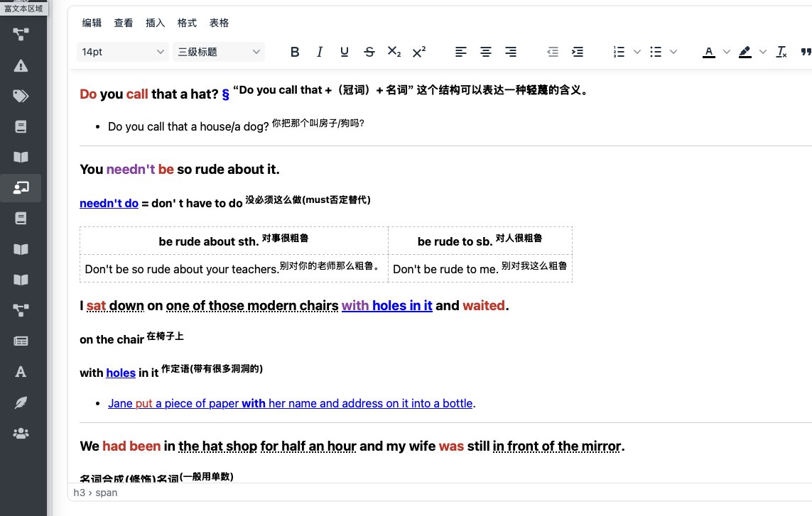This screenshot has width=812, height=516.
Task: Click the "Don't be so rude about your teachers." cell
Action: point(234,268)
